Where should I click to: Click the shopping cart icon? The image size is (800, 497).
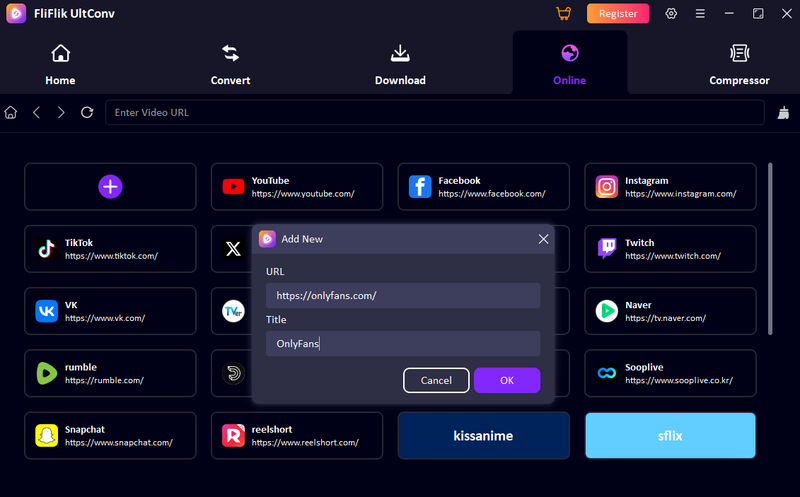[563, 13]
